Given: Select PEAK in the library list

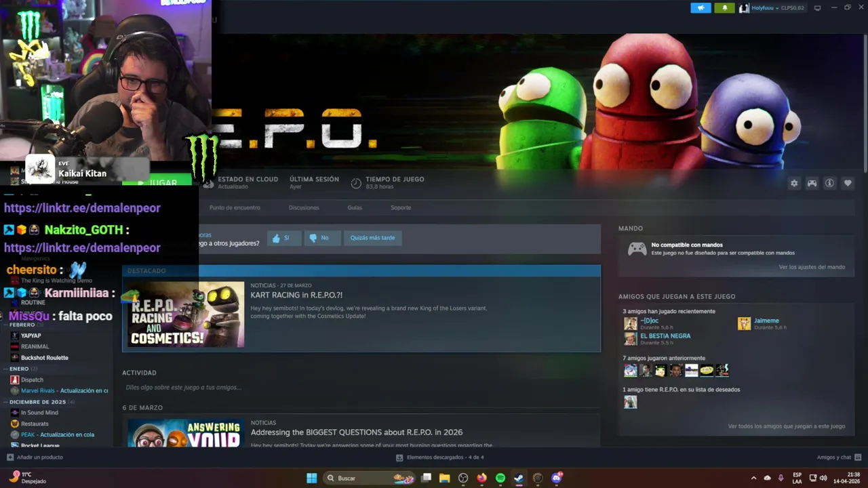Looking at the screenshot, I should (x=57, y=435).
